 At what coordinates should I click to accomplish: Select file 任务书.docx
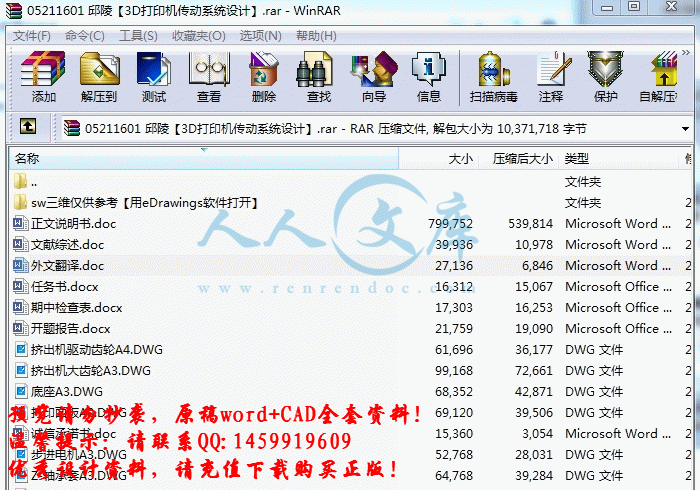pyautogui.click(x=350, y=287)
